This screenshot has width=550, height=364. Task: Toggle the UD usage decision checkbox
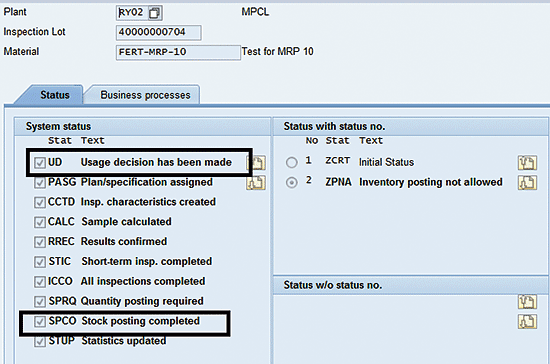pos(40,163)
